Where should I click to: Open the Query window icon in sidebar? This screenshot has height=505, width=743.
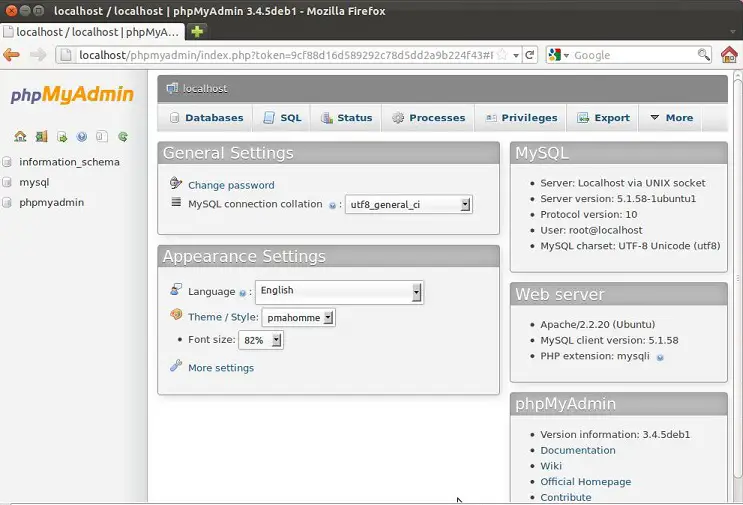point(62,137)
